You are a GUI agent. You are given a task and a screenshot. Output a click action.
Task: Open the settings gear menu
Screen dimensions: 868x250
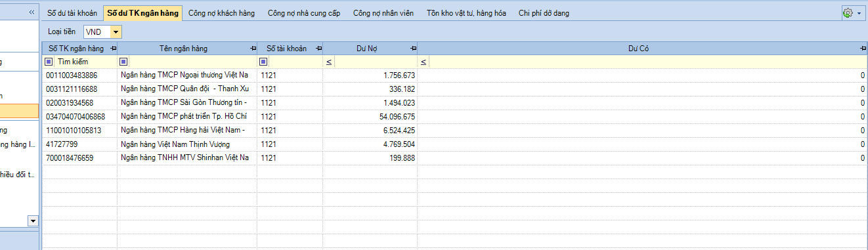coord(853,13)
